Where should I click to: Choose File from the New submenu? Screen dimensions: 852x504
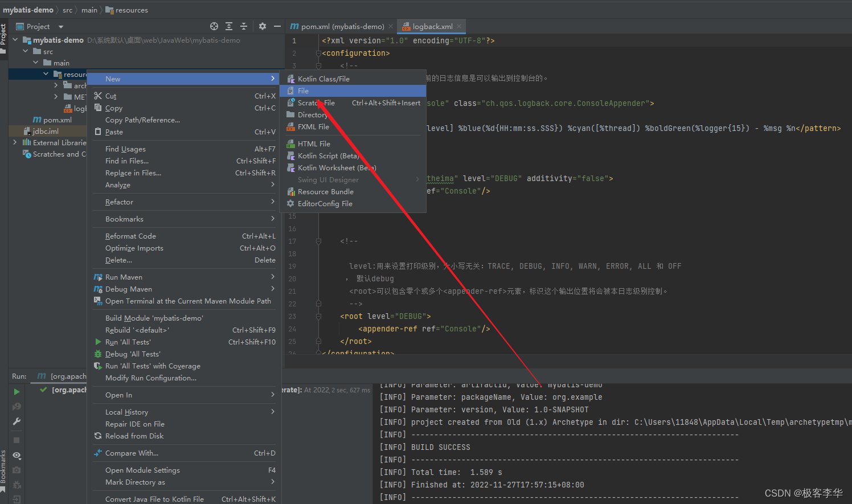(x=303, y=91)
